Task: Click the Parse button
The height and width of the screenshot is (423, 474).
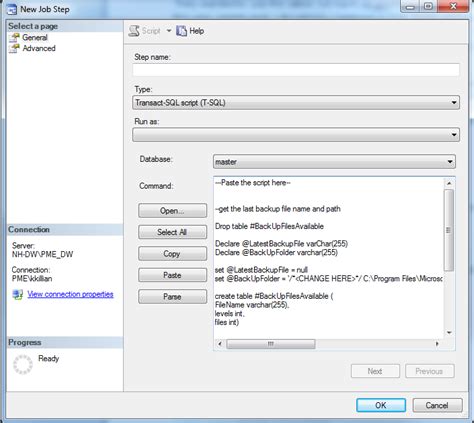Action: [172, 297]
